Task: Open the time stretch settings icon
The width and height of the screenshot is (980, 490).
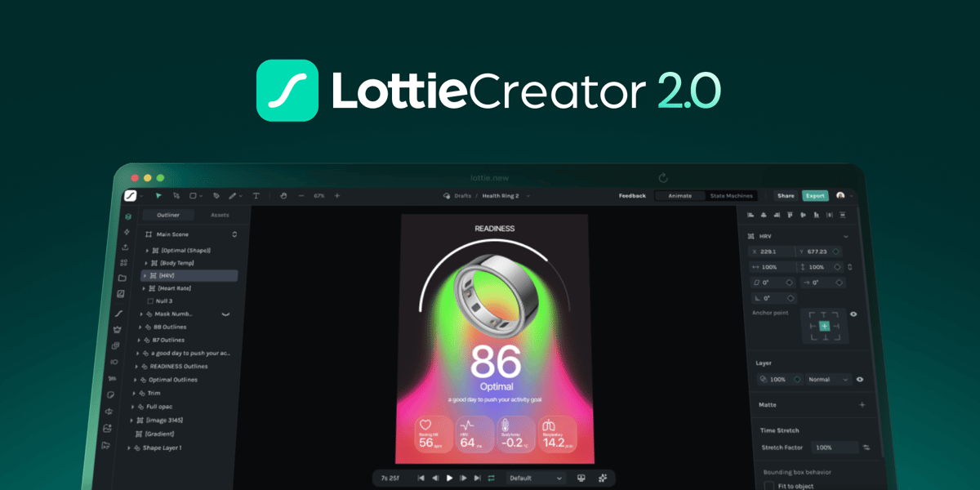Action: pos(866,448)
